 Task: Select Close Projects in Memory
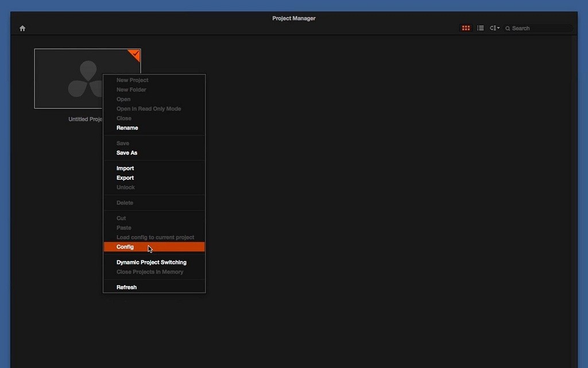coord(154,272)
